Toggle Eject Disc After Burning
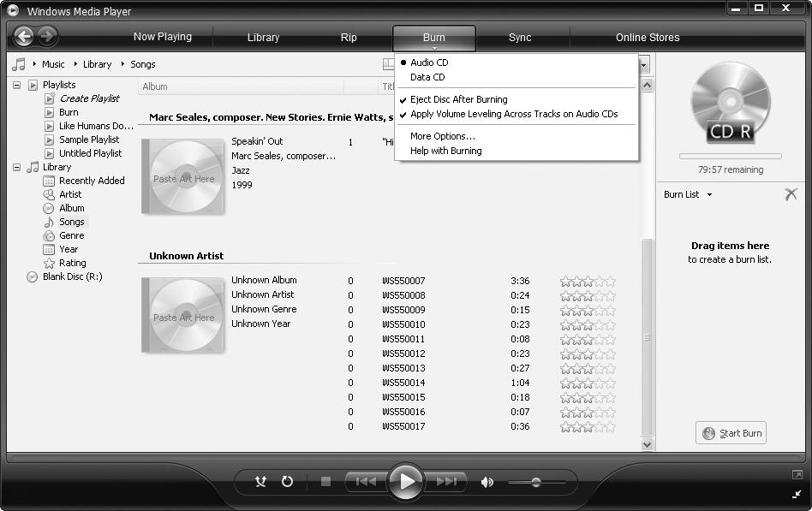 click(x=459, y=99)
